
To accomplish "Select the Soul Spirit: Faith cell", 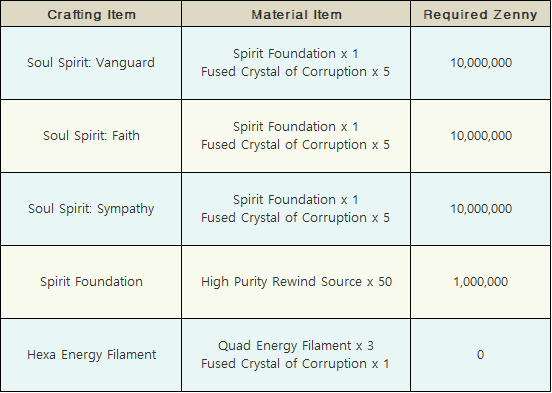I will (x=91, y=136).
